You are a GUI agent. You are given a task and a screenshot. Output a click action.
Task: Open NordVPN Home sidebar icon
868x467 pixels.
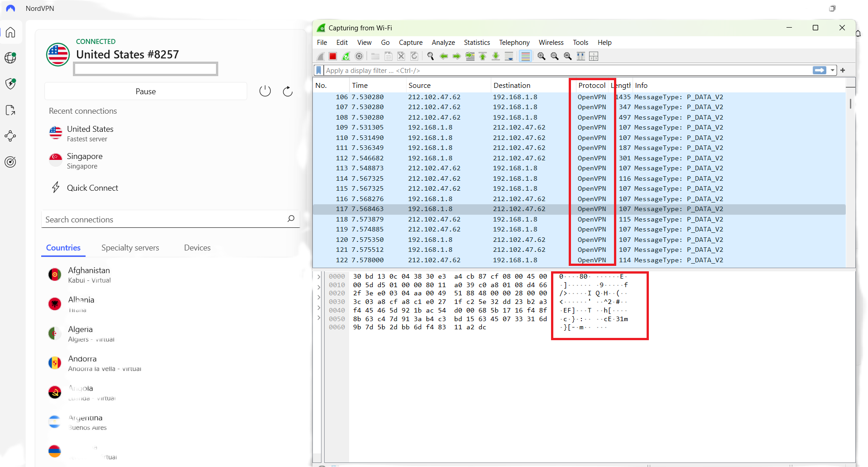pyautogui.click(x=10, y=33)
